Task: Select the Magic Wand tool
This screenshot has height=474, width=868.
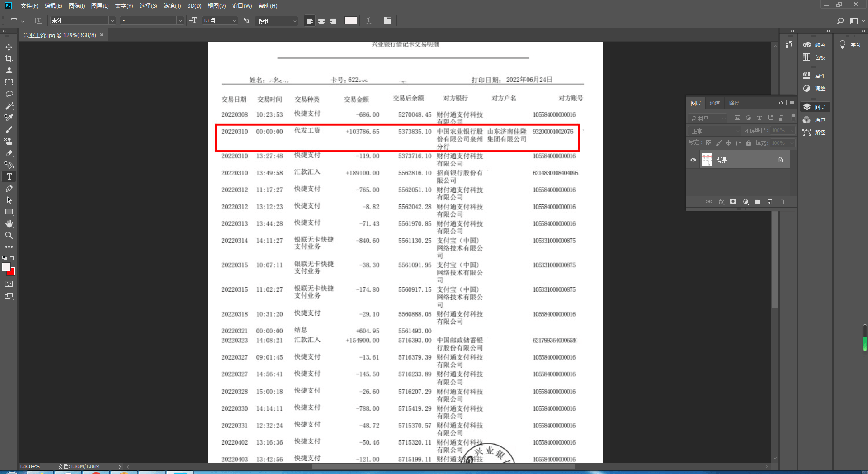Action: (x=9, y=106)
